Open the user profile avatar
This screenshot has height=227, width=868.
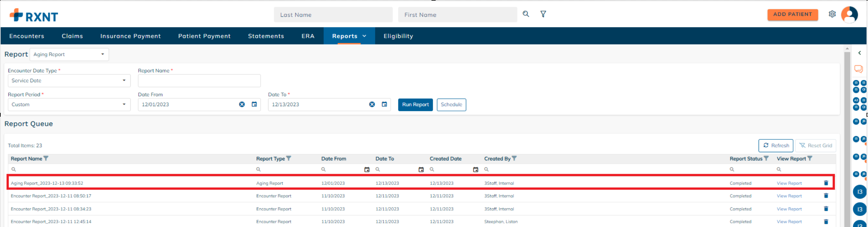[x=849, y=15]
